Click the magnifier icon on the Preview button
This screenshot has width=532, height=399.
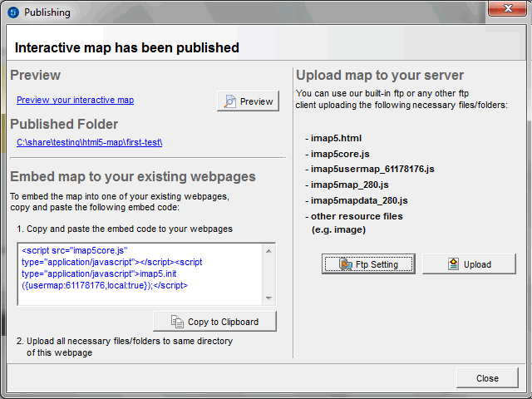tap(229, 101)
